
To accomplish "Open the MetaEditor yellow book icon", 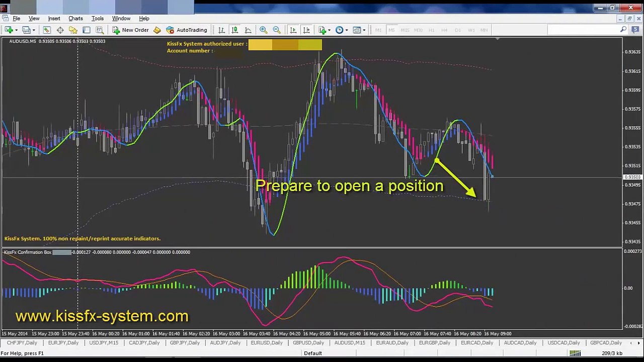I will [157, 30].
